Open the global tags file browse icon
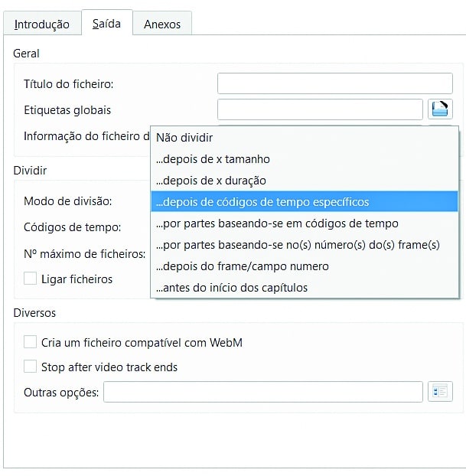466x476 pixels. point(440,109)
